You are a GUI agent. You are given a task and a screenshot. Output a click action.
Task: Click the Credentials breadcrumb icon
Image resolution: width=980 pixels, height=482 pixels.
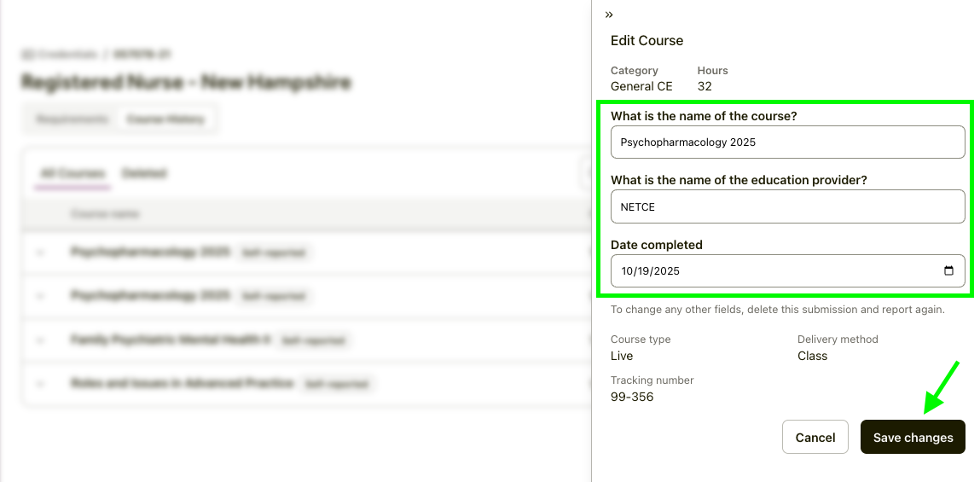point(27,55)
